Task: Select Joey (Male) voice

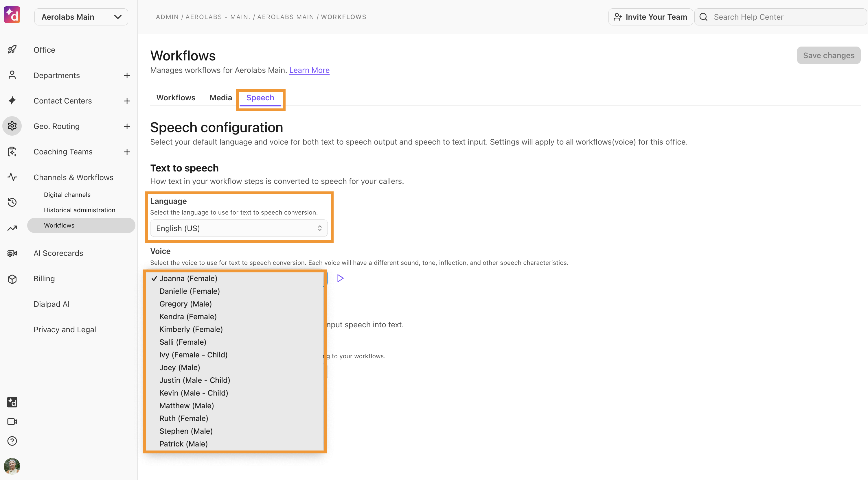Action: 235,368
